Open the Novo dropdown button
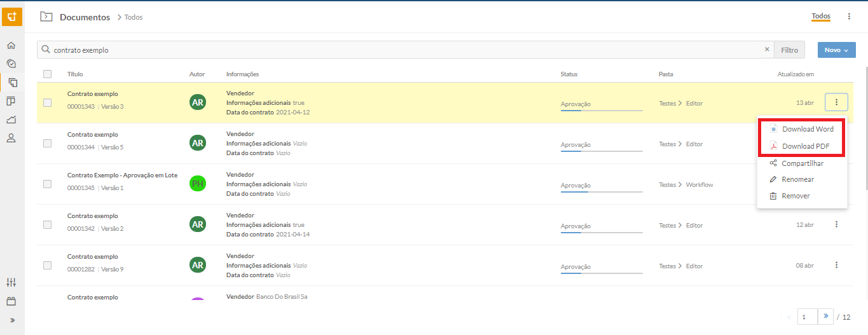The height and width of the screenshot is (335, 868). (836, 50)
